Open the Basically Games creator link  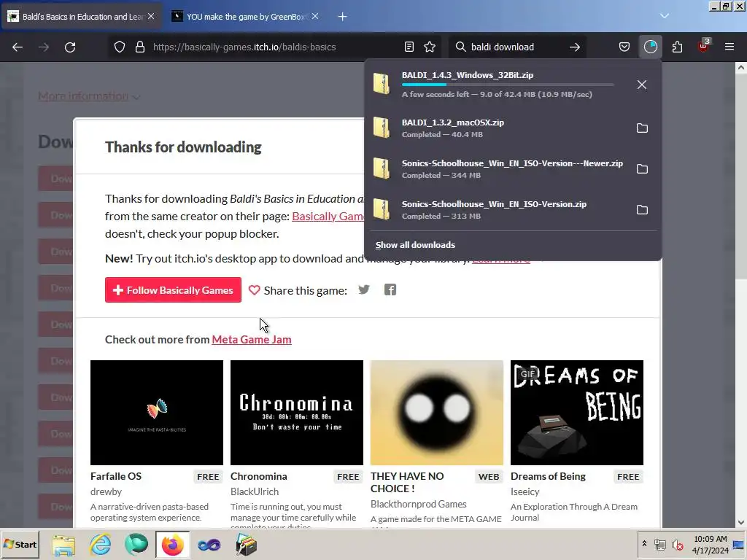point(328,216)
